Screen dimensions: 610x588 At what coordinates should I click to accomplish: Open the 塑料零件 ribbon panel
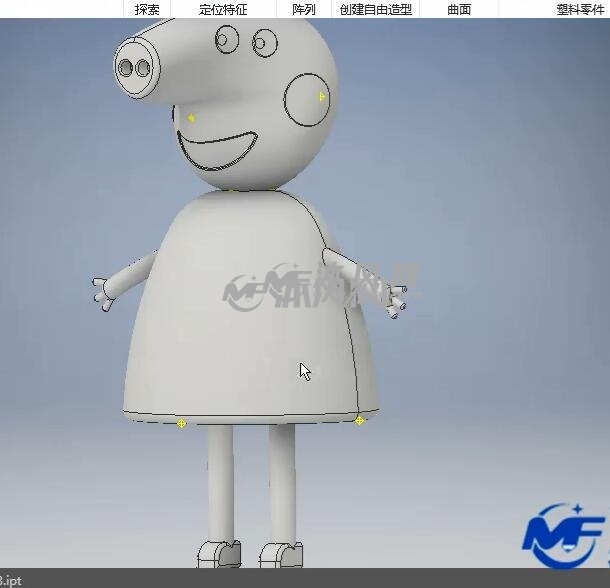[x=580, y=9]
